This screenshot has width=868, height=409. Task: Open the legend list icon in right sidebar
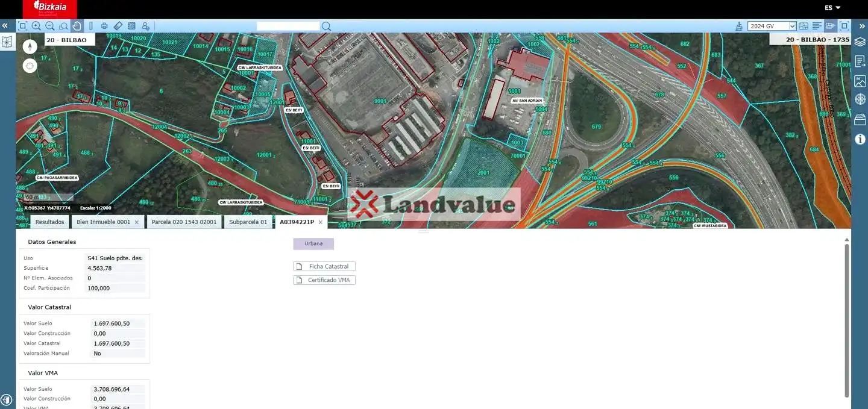click(860, 61)
